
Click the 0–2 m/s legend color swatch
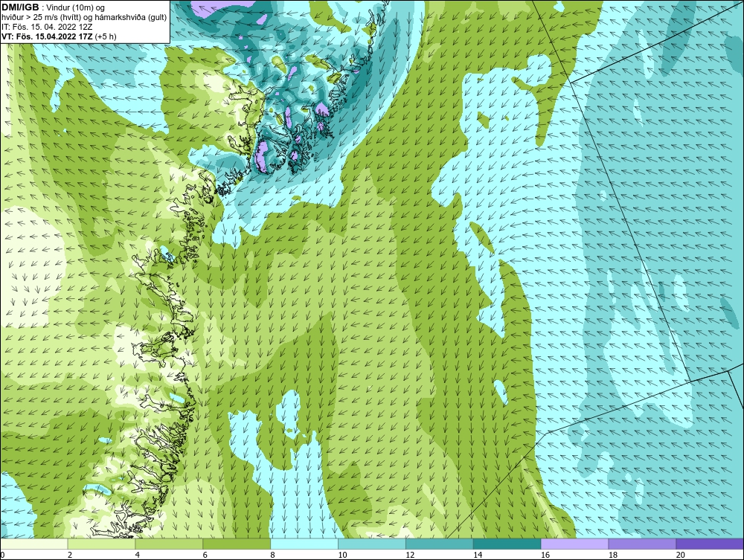point(34,544)
